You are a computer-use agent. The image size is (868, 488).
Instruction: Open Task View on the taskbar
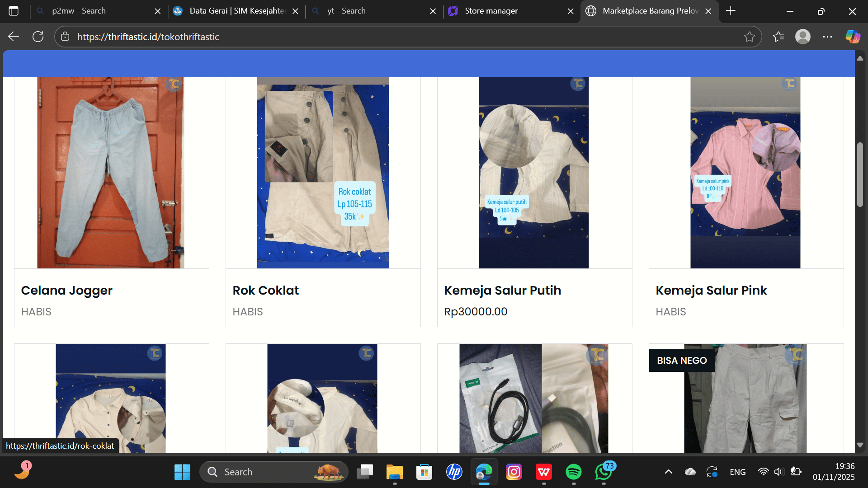coord(364,472)
